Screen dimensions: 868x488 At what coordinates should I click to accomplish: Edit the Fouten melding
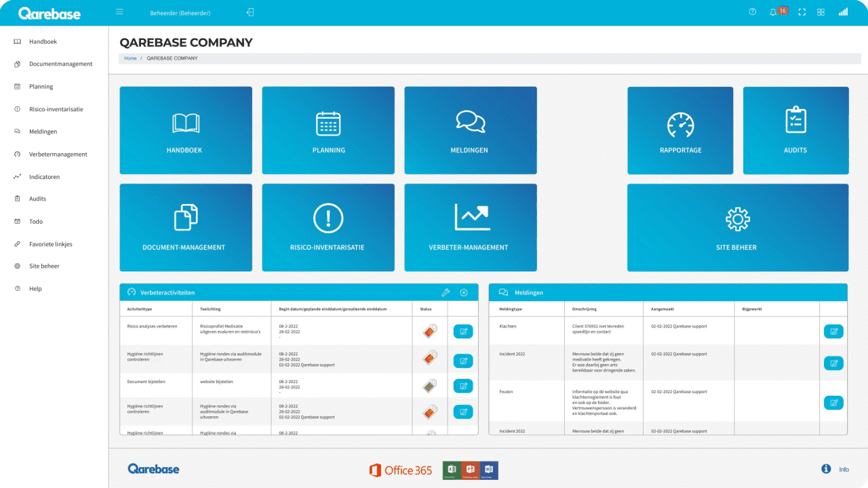pos(833,403)
